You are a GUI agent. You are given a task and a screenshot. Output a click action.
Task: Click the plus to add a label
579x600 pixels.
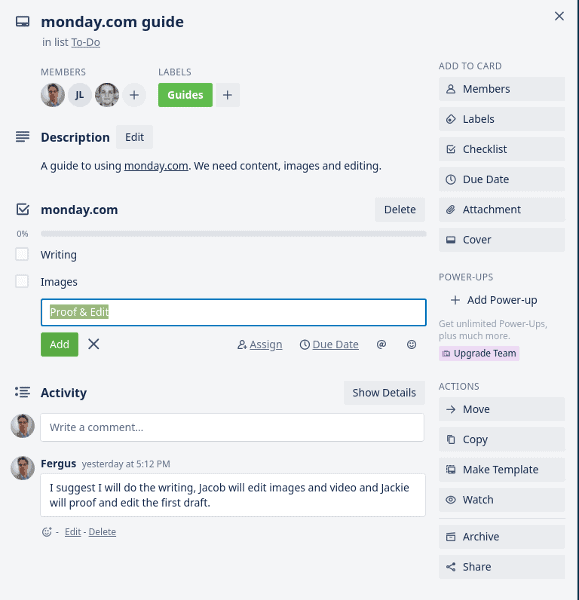[x=228, y=95]
